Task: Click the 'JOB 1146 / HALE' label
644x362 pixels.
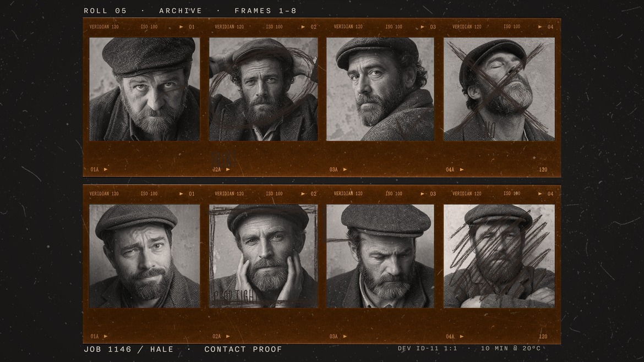Action: (x=129, y=349)
